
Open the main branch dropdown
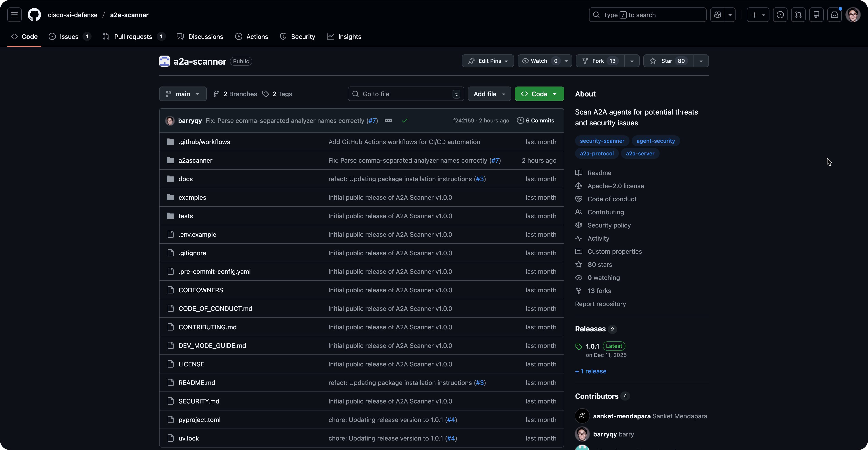point(183,94)
